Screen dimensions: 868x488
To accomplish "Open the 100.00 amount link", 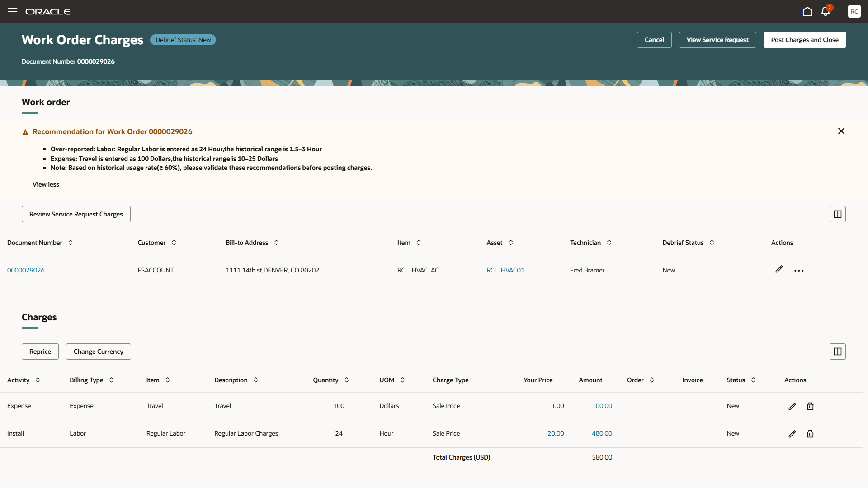I will pyautogui.click(x=602, y=406).
